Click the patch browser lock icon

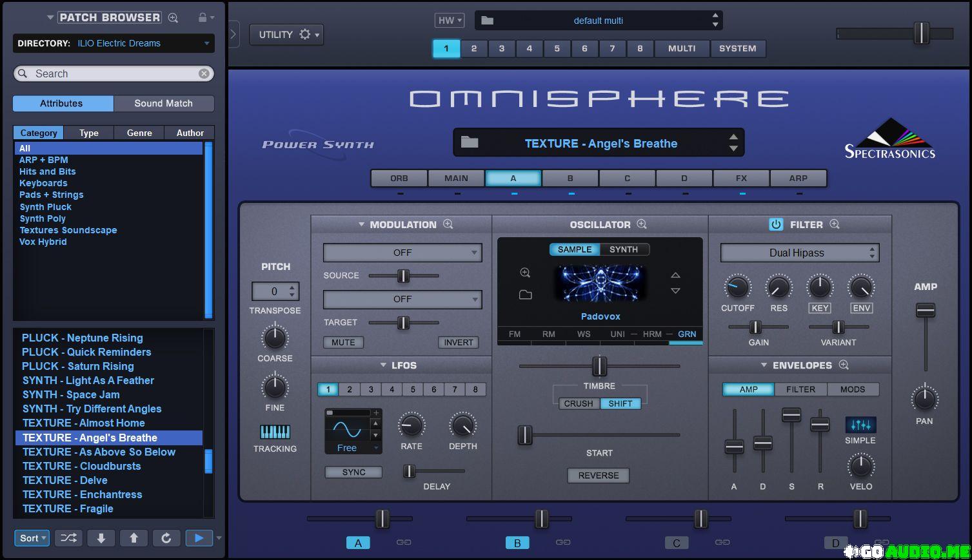pyautogui.click(x=203, y=18)
